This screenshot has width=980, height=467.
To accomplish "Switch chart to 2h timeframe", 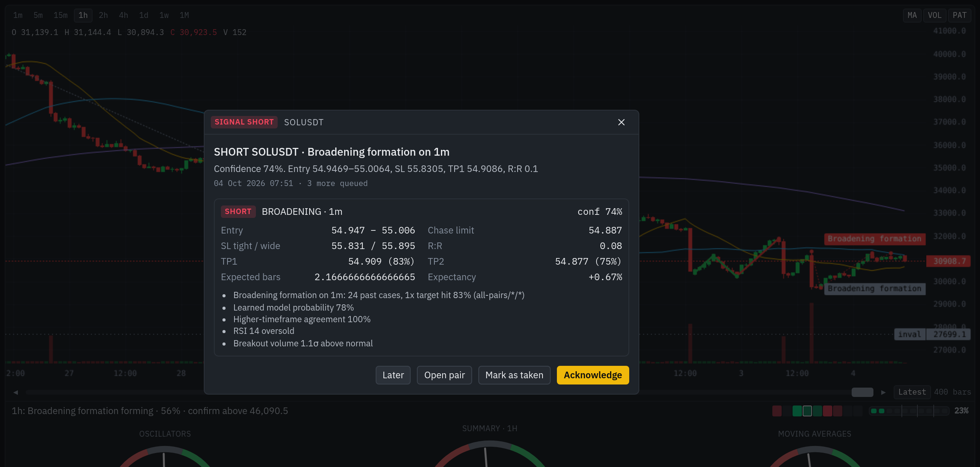I will (103, 15).
